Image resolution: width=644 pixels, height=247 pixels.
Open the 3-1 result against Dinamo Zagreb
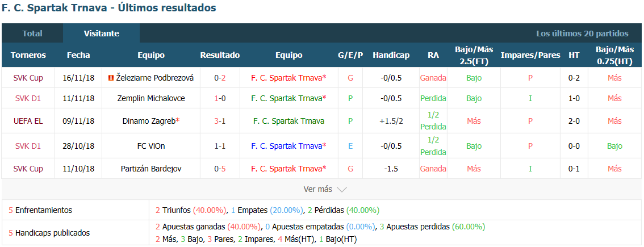pos(220,121)
